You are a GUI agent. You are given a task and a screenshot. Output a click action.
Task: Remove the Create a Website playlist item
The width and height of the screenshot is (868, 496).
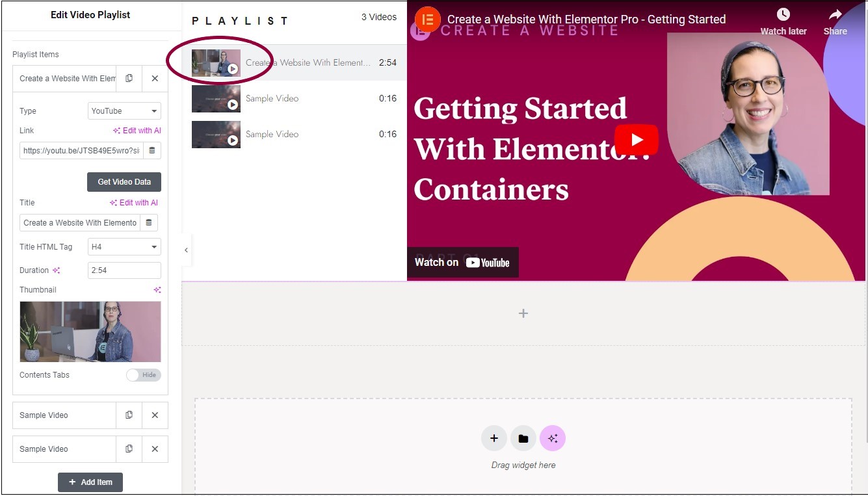click(155, 78)
